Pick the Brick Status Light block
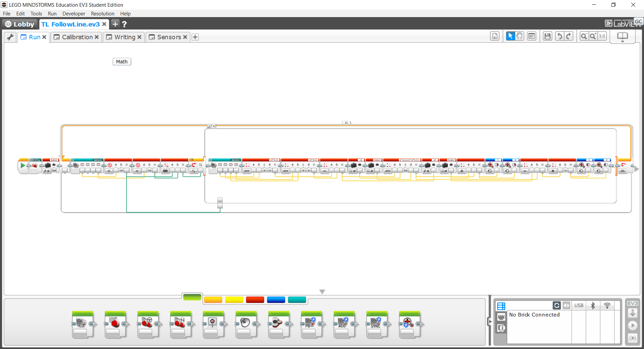644x349 pixels. (x=279, y=324)
